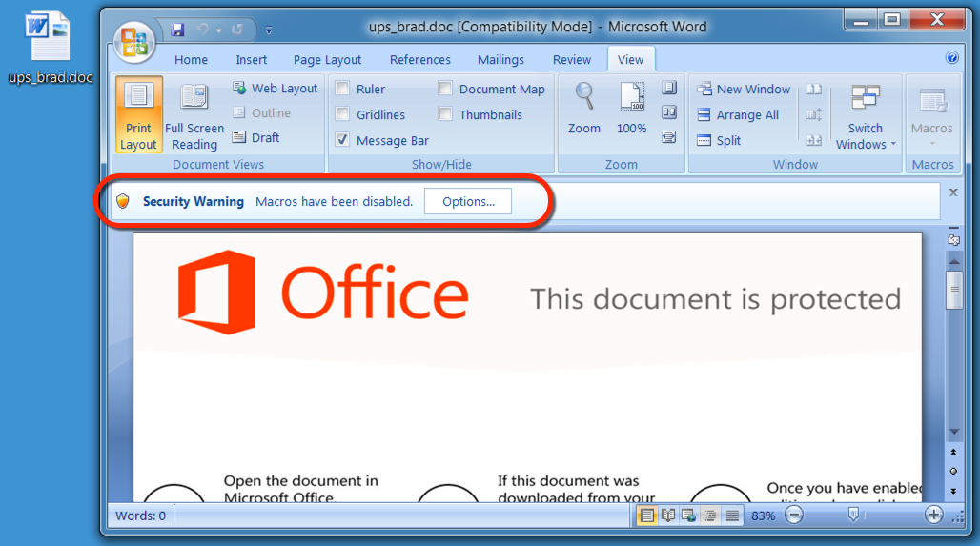Close the Security Warning message bar
Viewport: 980px width, 546px height.
[x=953, y=192]
